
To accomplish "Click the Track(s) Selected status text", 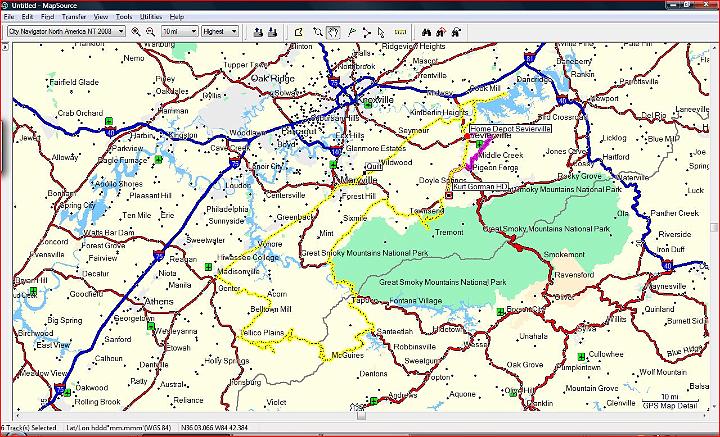I will 29,428.
